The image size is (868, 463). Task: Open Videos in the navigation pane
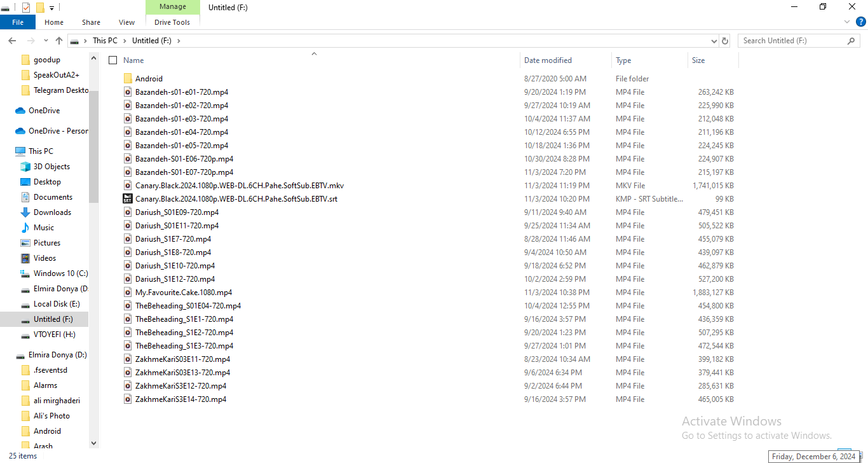44,258
